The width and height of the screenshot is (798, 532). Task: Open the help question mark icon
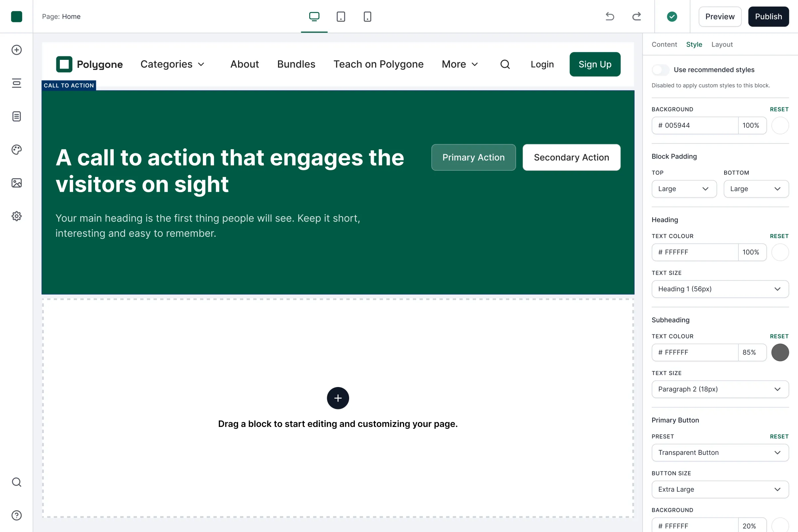[16, 515]
